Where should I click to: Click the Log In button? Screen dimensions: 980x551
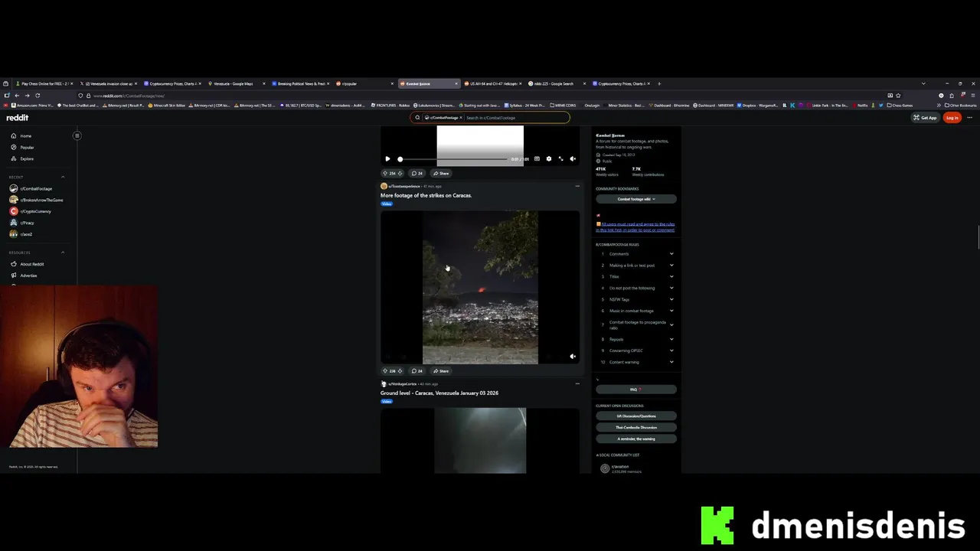click(952, 118)
